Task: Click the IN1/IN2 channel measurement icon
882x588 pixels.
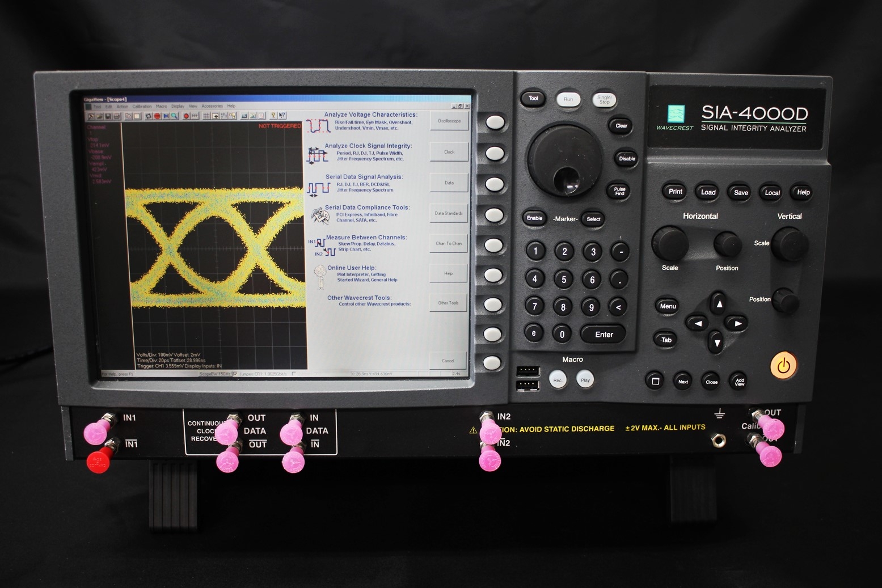Action: click(x=322, y=248)
